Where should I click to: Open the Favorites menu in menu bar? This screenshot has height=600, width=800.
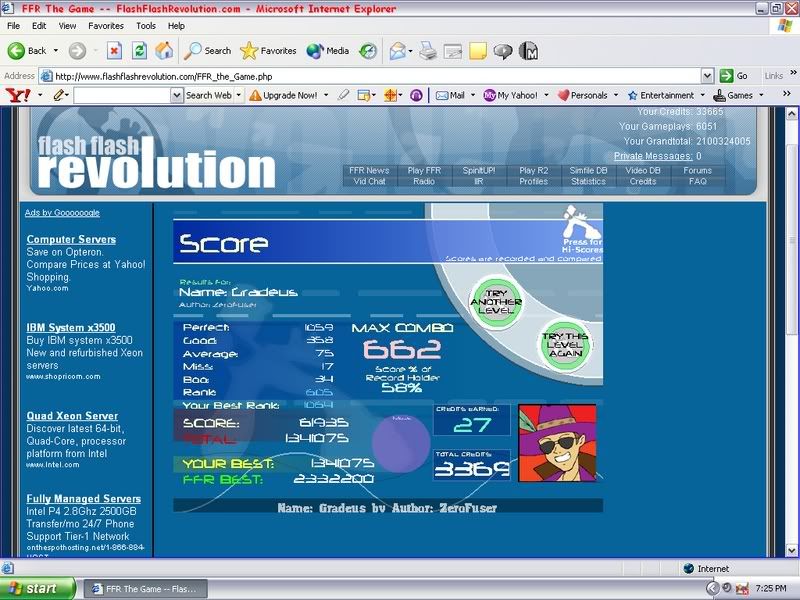[x=106, y=25]
